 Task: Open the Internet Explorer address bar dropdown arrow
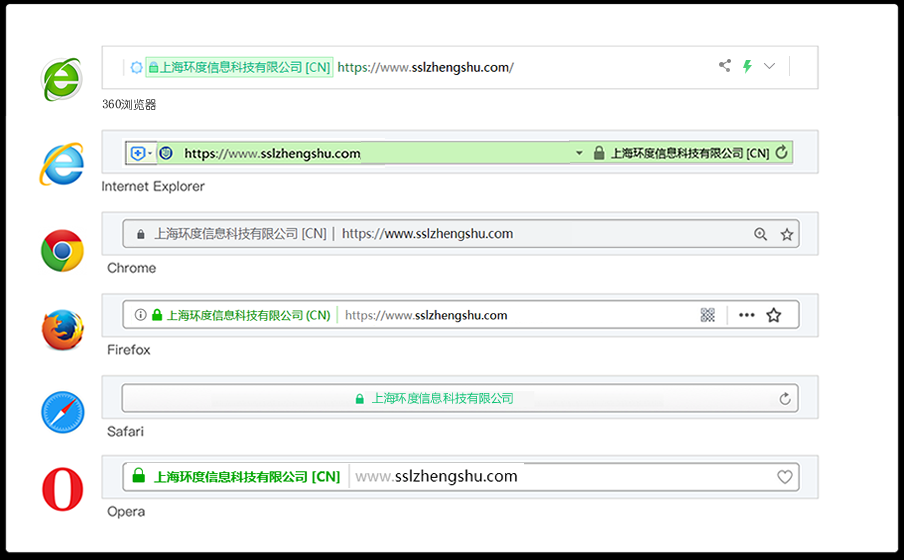pos(578,153)
